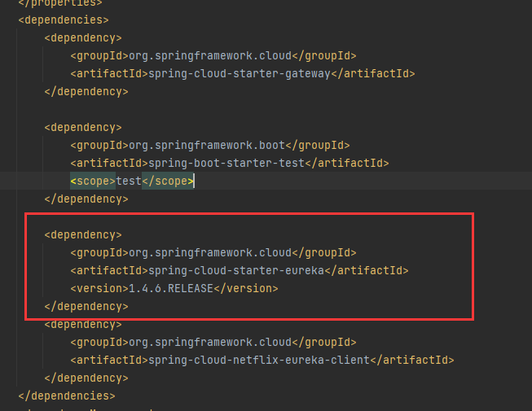Click the closing </artifactId> tag after spring-cloud-starter-gateway
Screen dimensions: 532x411
373,74
